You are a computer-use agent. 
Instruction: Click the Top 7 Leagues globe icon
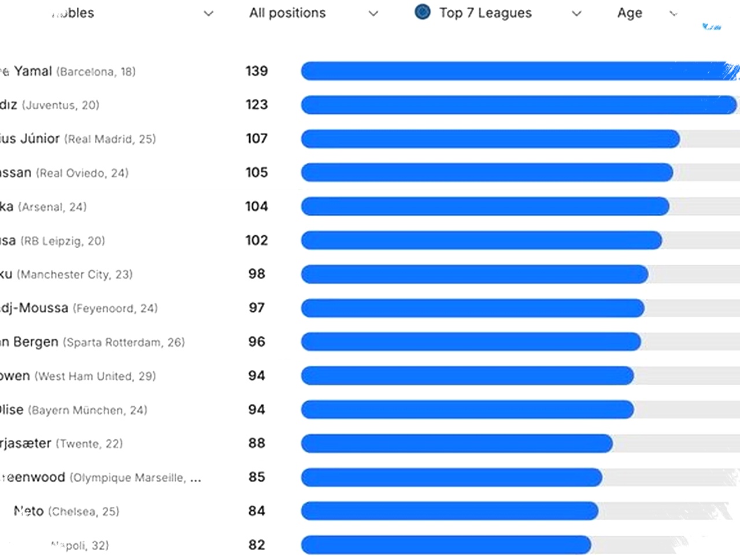click(423, 12)
